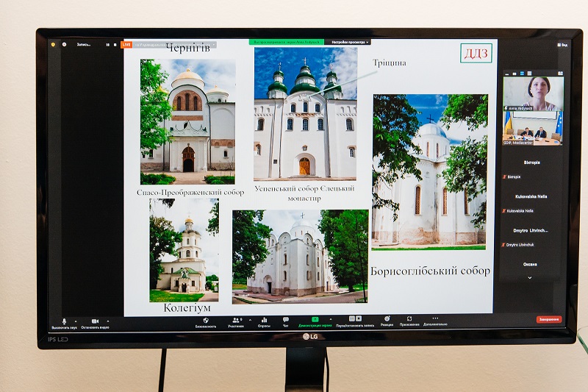The width and height of the screenshot is (588, 392).
Task: Click the green Share Screen button
Action: [x=315, y=320]
